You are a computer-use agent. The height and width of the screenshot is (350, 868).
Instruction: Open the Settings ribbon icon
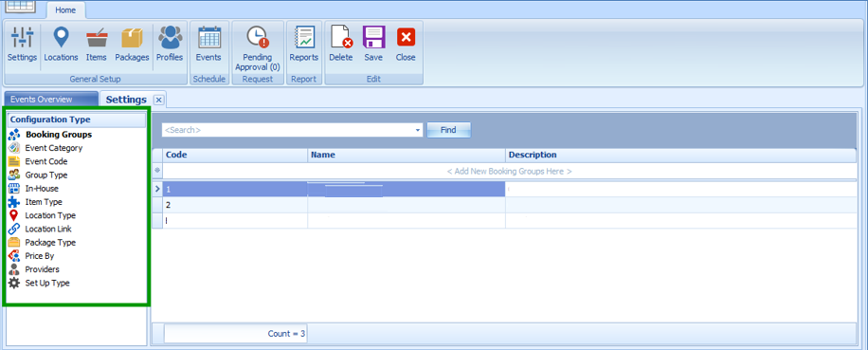click(x=22, y=45)
